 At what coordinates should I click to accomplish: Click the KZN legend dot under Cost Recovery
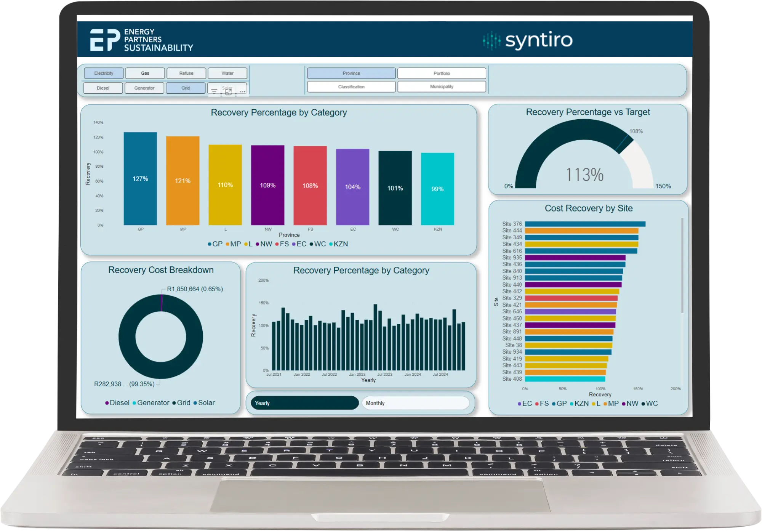click(x=571, y=404)
